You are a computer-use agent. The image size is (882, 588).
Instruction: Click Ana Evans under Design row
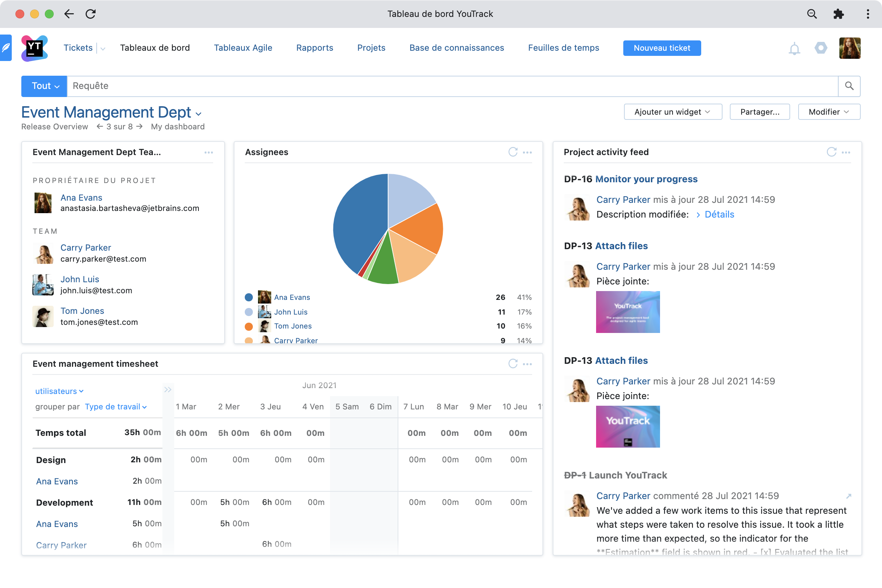click(x=57, y=481)
